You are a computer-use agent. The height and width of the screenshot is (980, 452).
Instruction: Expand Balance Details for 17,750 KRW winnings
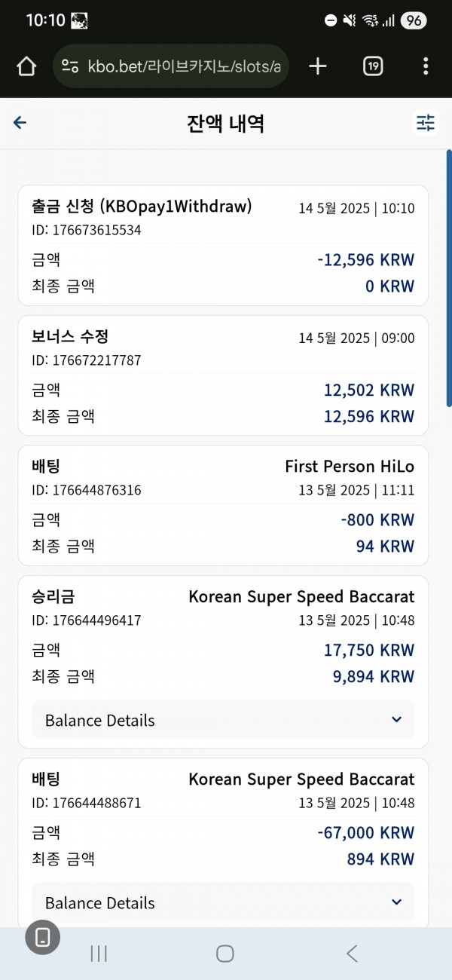tap(223, 720)
